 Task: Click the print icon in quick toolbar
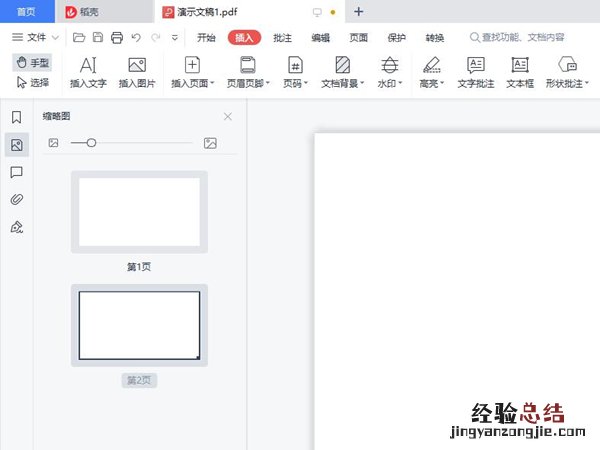[117, 38]
